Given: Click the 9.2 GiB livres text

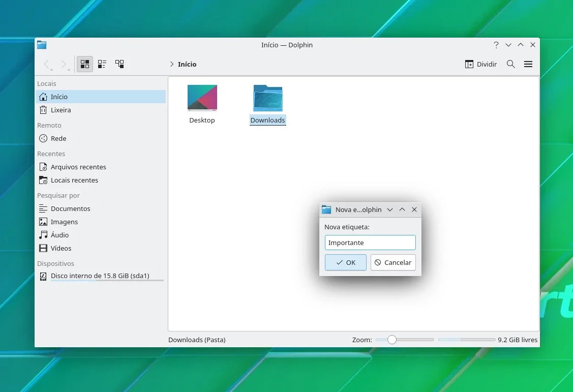Looking at the screenshot, I should [x=518, y=340].
